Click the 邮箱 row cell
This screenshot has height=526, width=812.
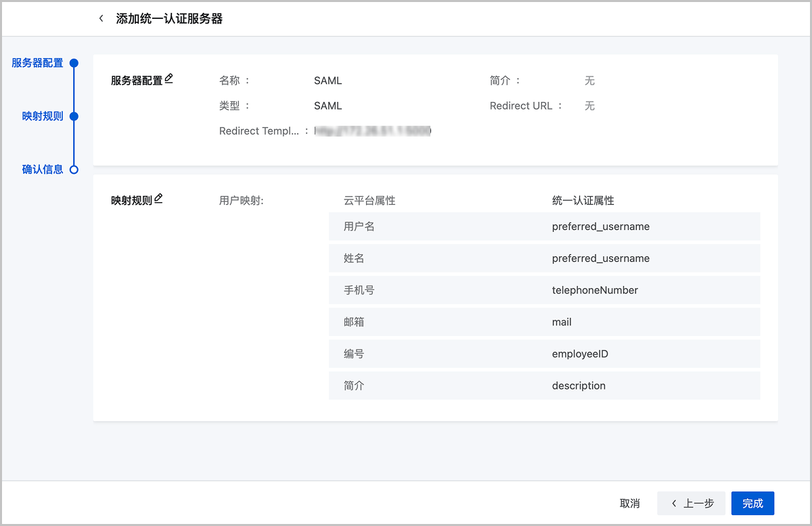354,322
